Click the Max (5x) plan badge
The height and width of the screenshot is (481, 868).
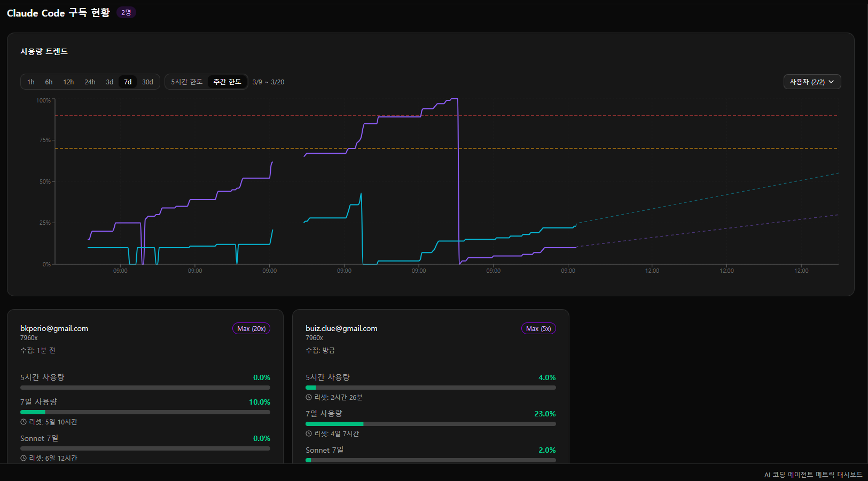pyautogui.click(x=538, y=328)
